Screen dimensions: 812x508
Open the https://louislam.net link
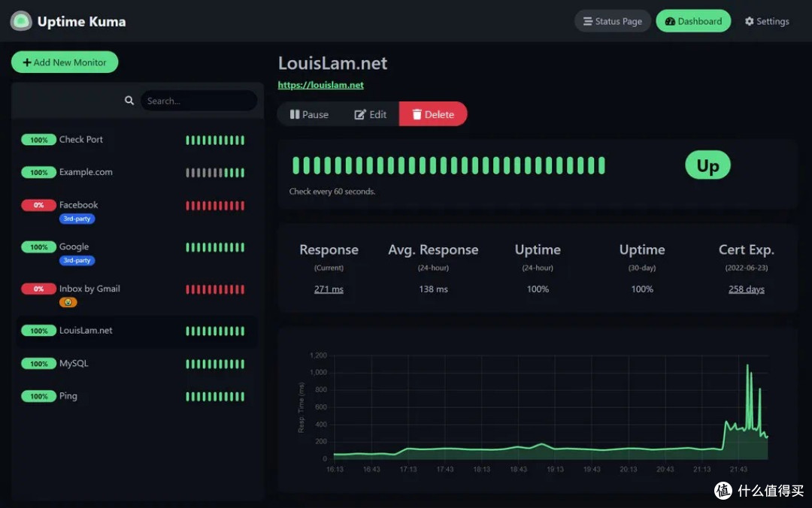[x=320, y=85]
